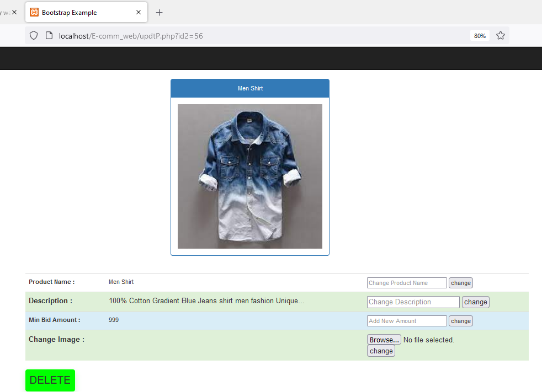Close the Bootstrap Example tab
This screenshot has width=542, height=392.
pyautogui.click(x=139, y=12)
